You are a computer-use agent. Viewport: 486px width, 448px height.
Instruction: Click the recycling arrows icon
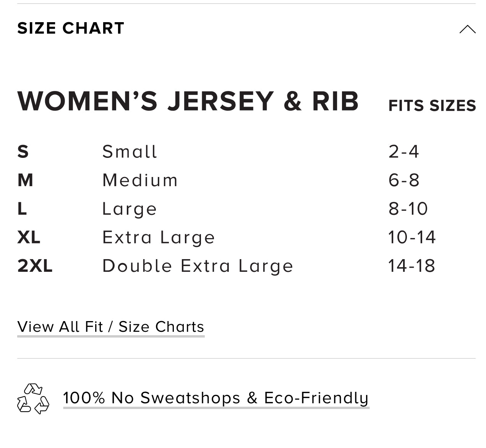(x=33, y=398)
